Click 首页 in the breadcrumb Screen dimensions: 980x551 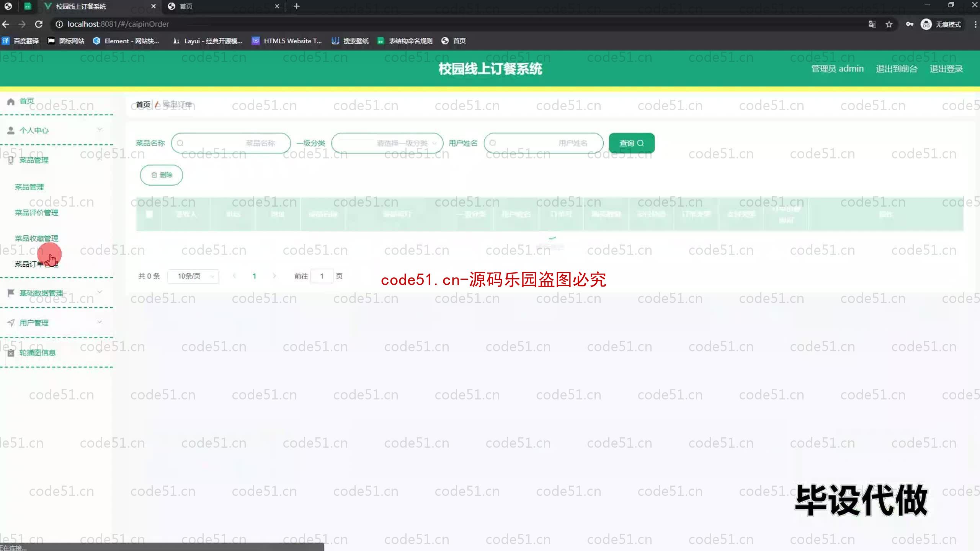[x=143, y=104]
